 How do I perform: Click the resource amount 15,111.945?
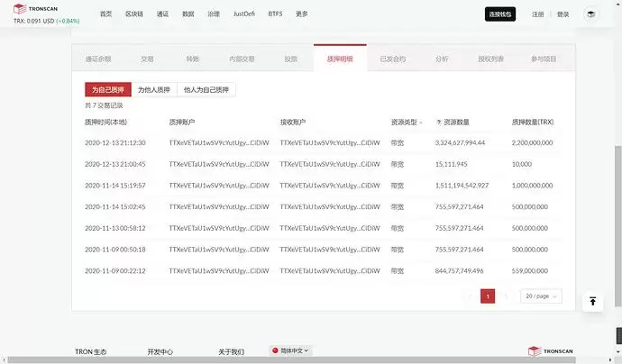click(x=451, y=164)
